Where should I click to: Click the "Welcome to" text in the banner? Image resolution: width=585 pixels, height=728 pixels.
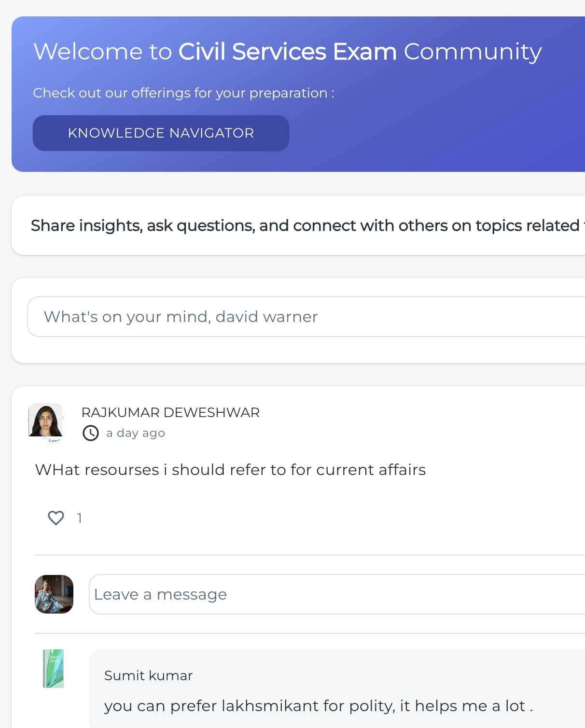103,52
